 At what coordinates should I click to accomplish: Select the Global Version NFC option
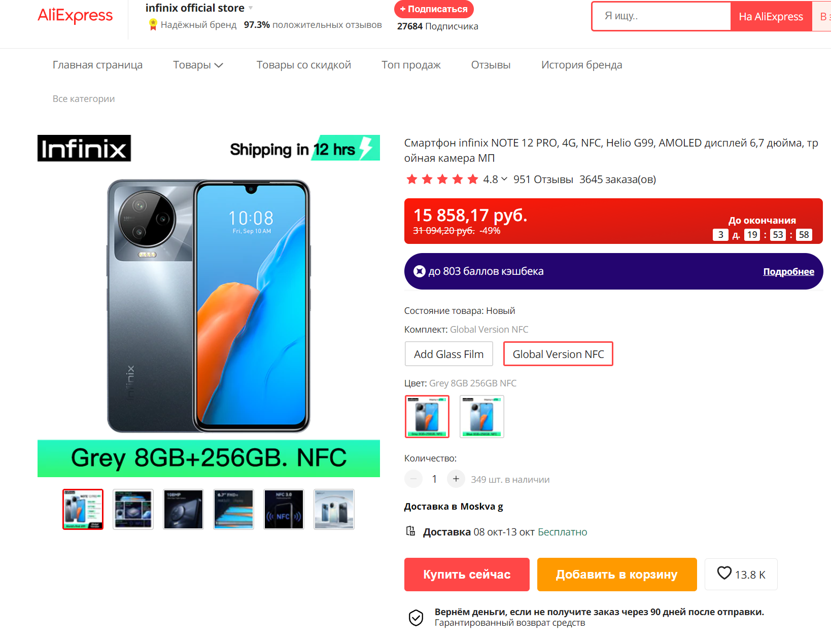click(x=558, y=354)
